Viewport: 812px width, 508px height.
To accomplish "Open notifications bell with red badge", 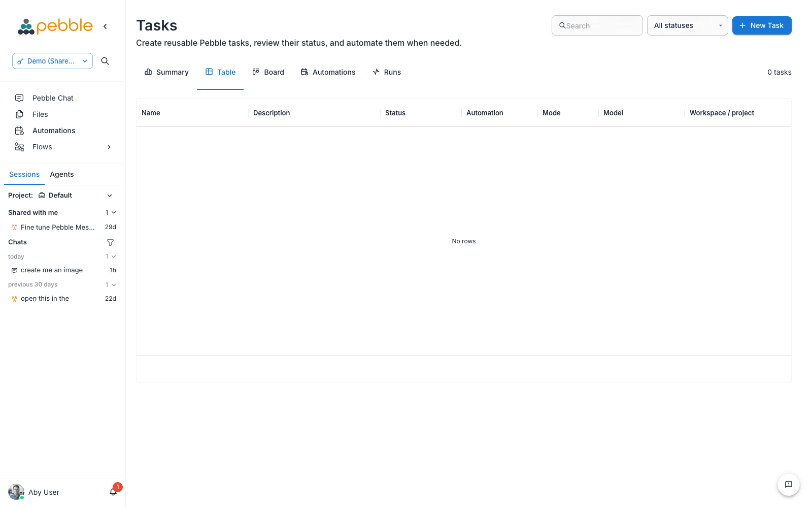I will coord(114,491).
